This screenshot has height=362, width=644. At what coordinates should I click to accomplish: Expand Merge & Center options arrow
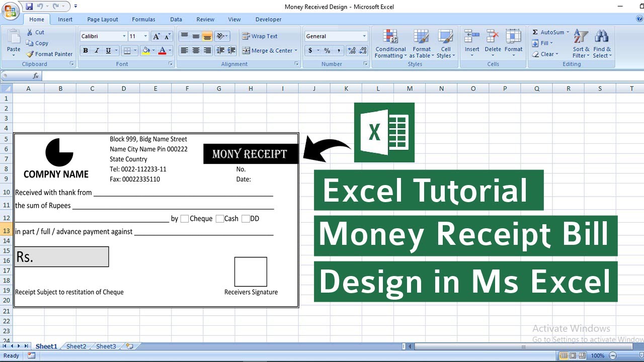point(296,51)
